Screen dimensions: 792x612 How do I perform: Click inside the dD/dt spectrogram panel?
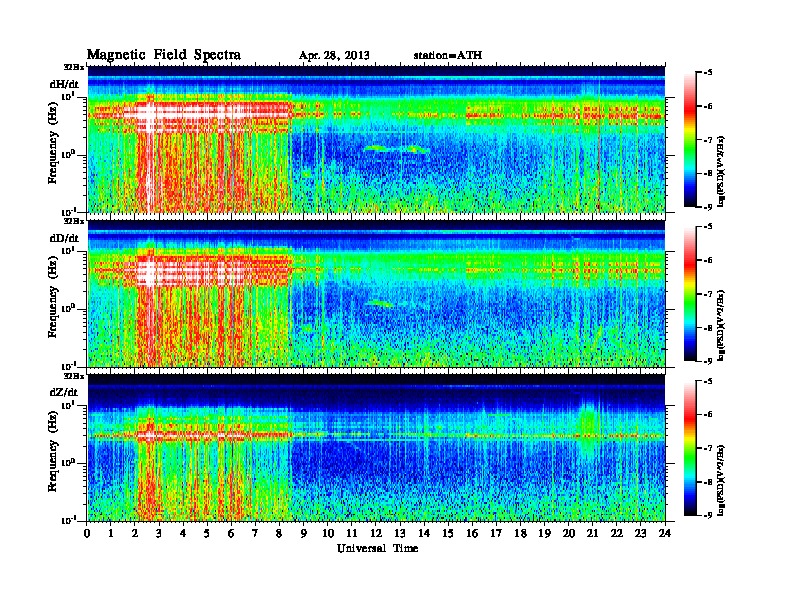coord(376,293)
